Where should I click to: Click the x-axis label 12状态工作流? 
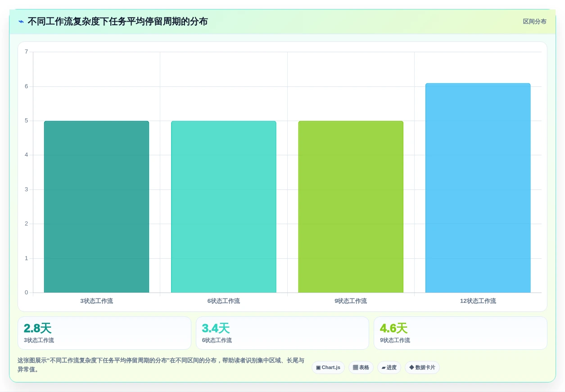(478, 301)
